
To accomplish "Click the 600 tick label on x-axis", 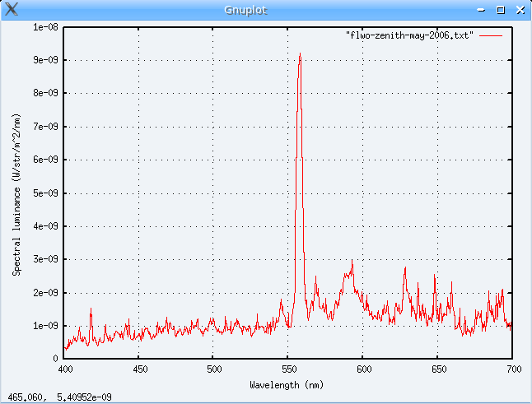I will [363, 370].
